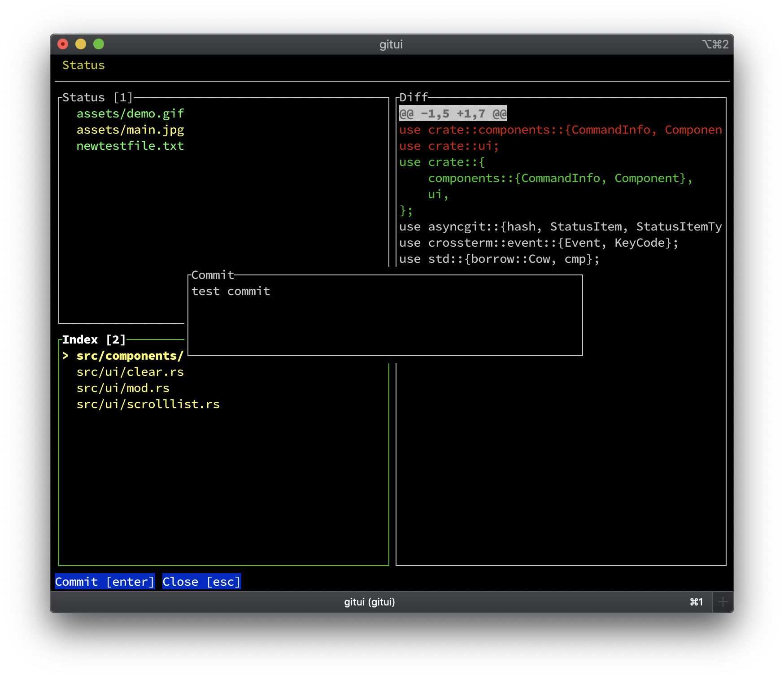
Task: Click the ⌥⌘2 window shortcut label
Action: click(x=715, y=44)
